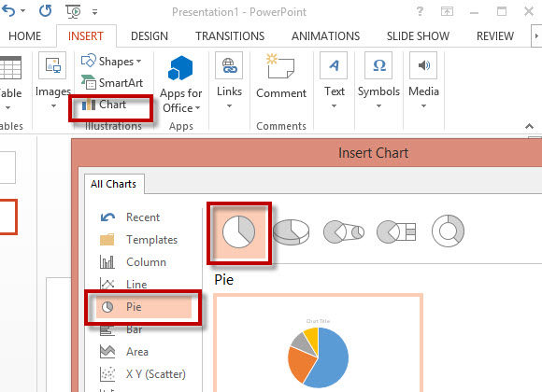Select Bar of Pie chart subtype
Viewport: 542px width, 392px height.
point(396,231)
